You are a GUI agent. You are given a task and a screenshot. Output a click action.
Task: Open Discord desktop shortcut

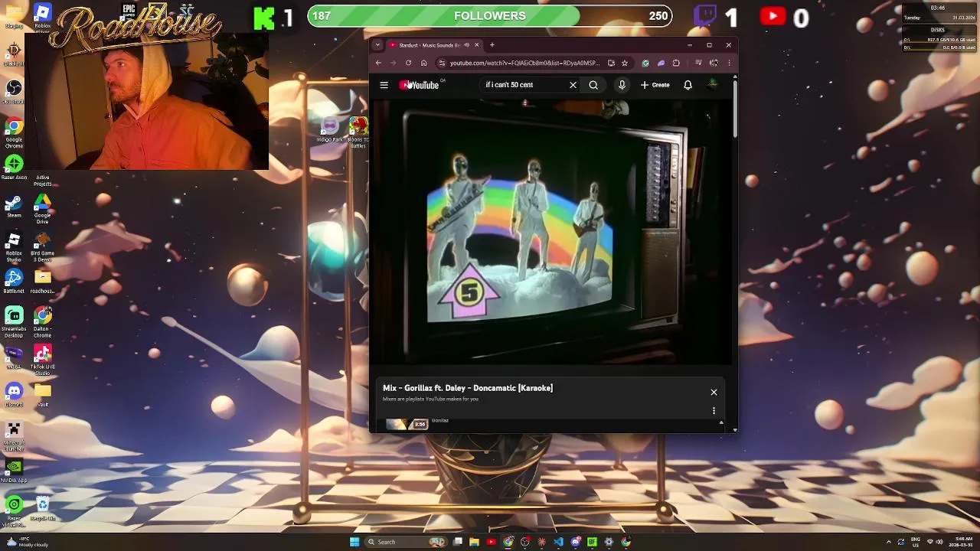pyautogui.click(x=15, y=394)
